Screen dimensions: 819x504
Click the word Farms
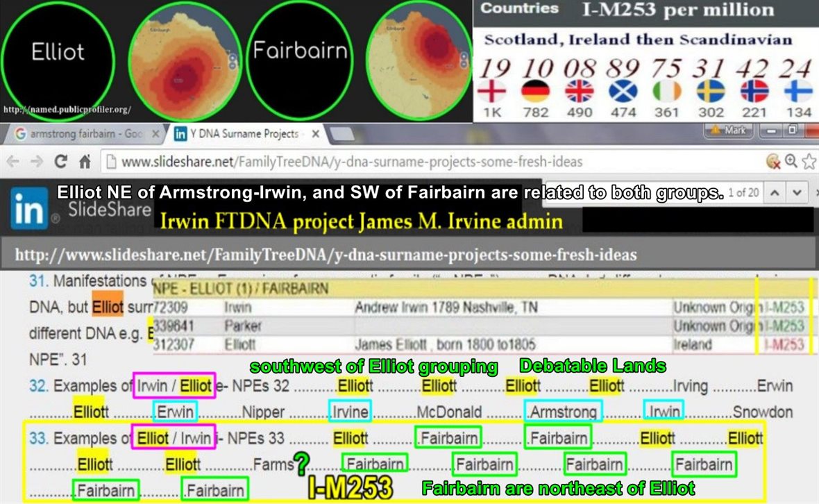(273, 464)
